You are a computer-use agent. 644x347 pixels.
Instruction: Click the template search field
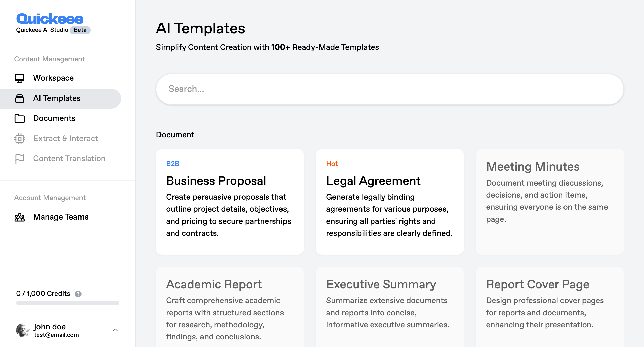pyautogui.click(x=390, y=89)
